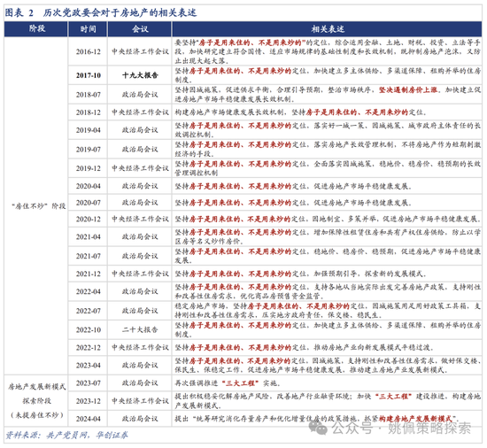Click the source line 资料来源:共产党员网,华创证券
The height and width of the screenshot is (448, 487).
point(66,436)
